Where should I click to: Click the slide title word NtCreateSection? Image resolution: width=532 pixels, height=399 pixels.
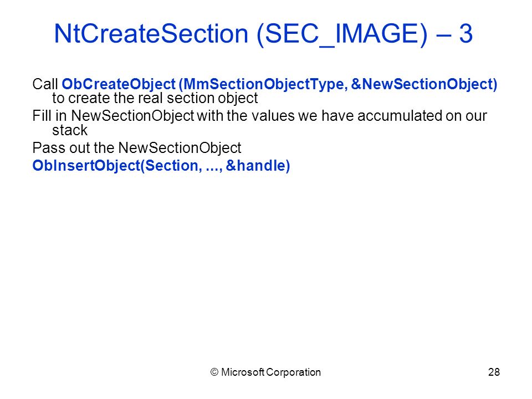(151, 34)
